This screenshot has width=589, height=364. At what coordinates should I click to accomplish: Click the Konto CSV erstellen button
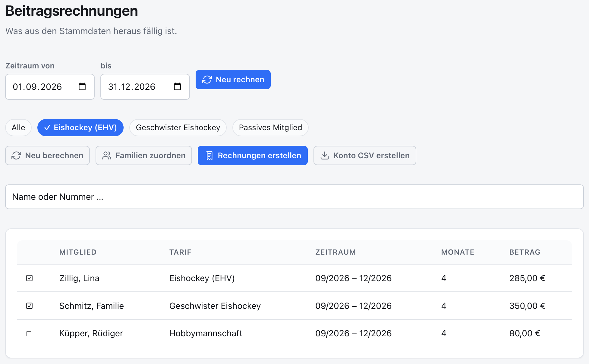click(x=365, y=155)
